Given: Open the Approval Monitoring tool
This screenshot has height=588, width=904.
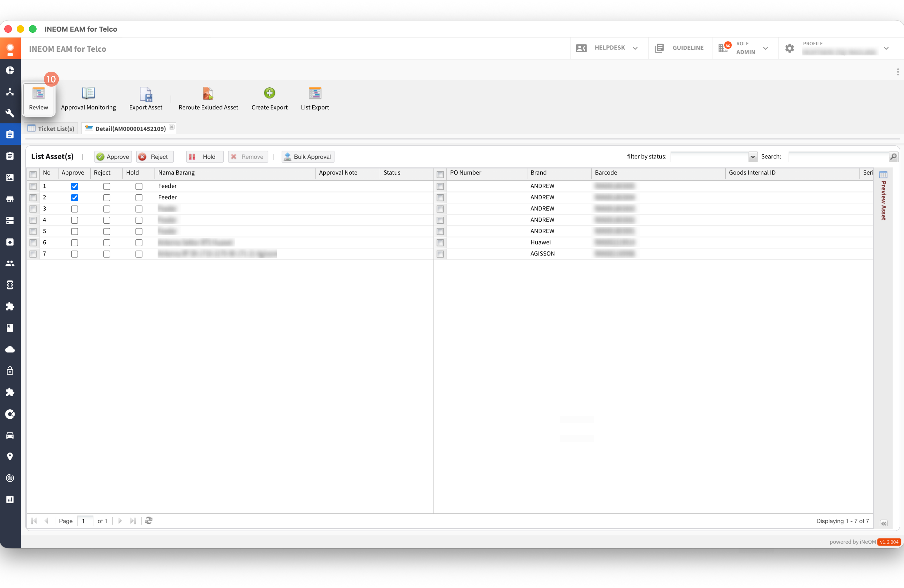Looking at the screenshot, I should [x=88, y=98].
